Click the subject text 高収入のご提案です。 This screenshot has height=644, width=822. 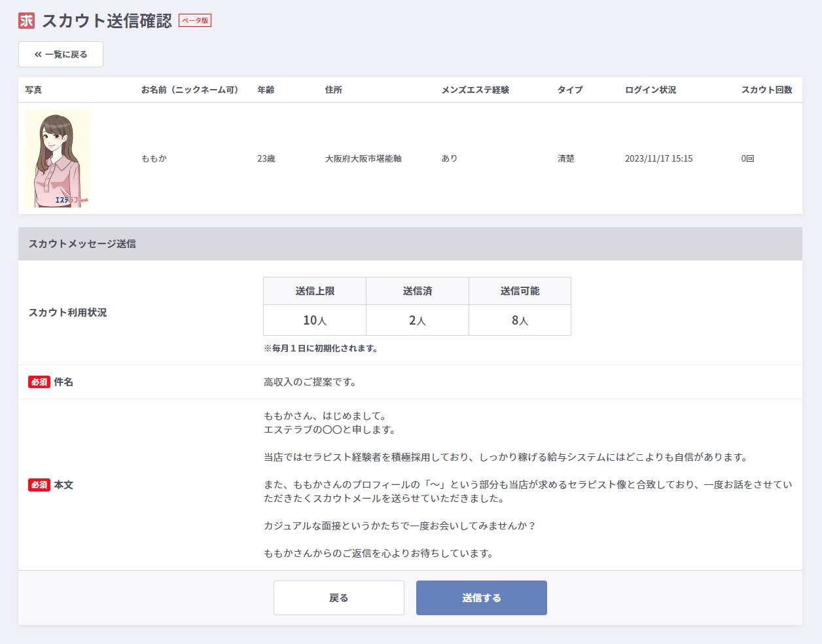(x=310, y=382)
